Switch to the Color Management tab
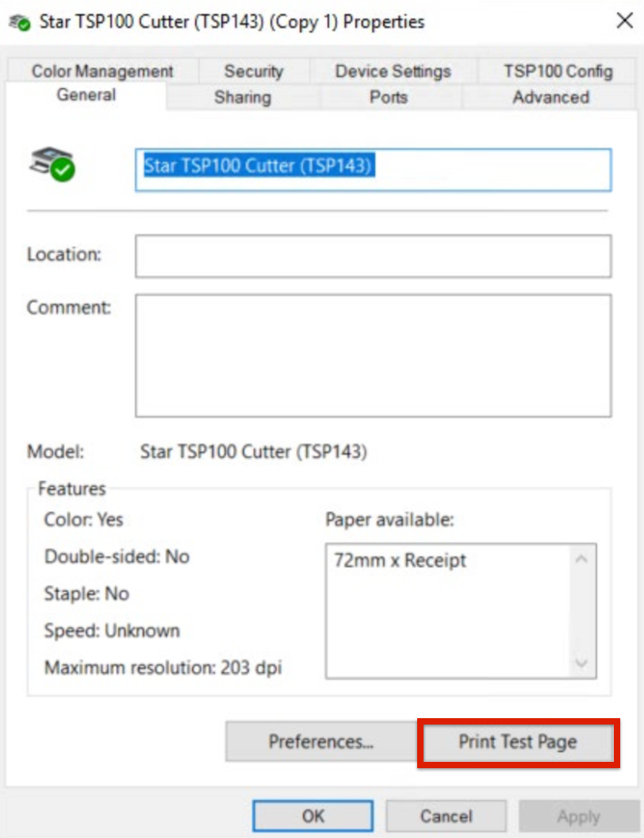This screenshot has width=644, height=838. pyautogui.click(x=102, y=71)
